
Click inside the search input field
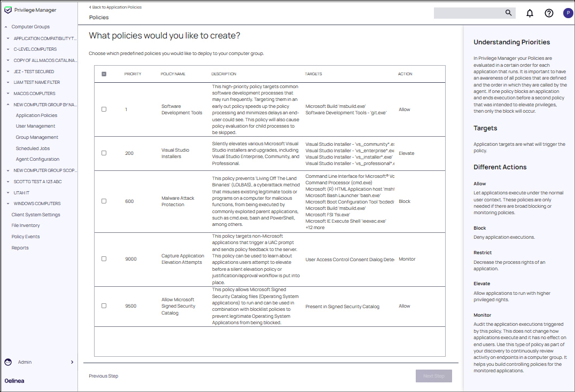(x=470, y=12)
